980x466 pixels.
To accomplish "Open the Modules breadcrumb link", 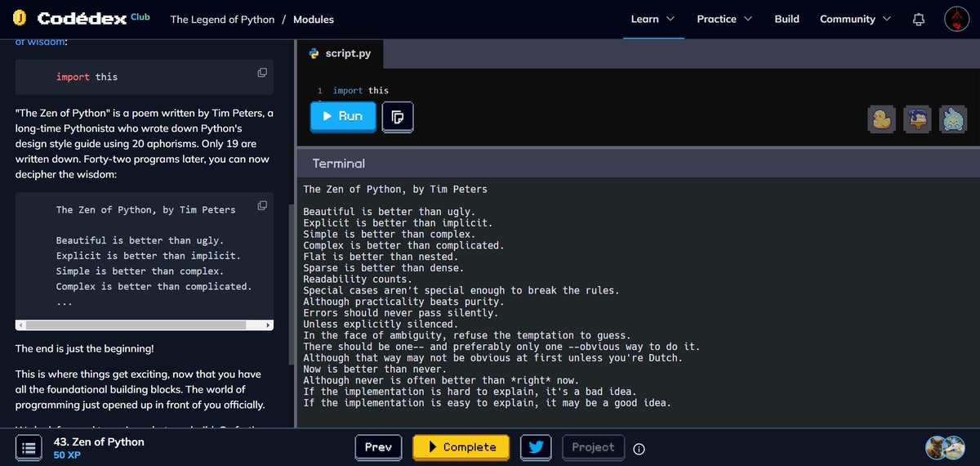I will click(313, 19).
